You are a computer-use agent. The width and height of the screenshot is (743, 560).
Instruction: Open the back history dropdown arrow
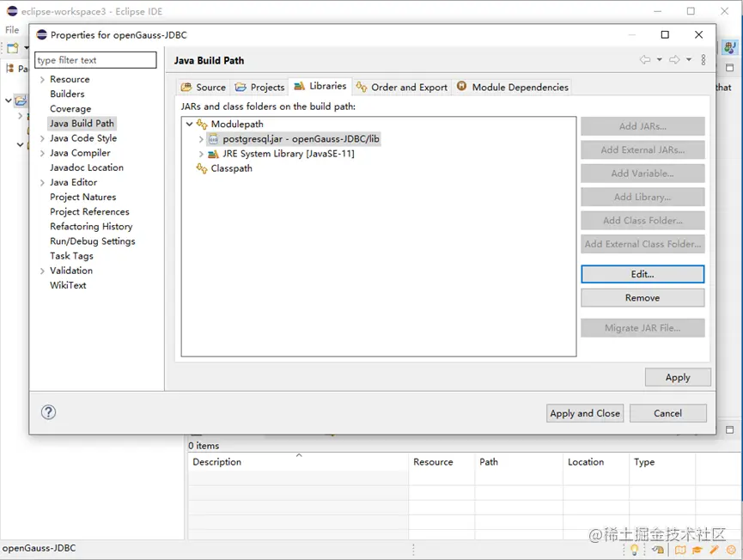coord(659,60)
